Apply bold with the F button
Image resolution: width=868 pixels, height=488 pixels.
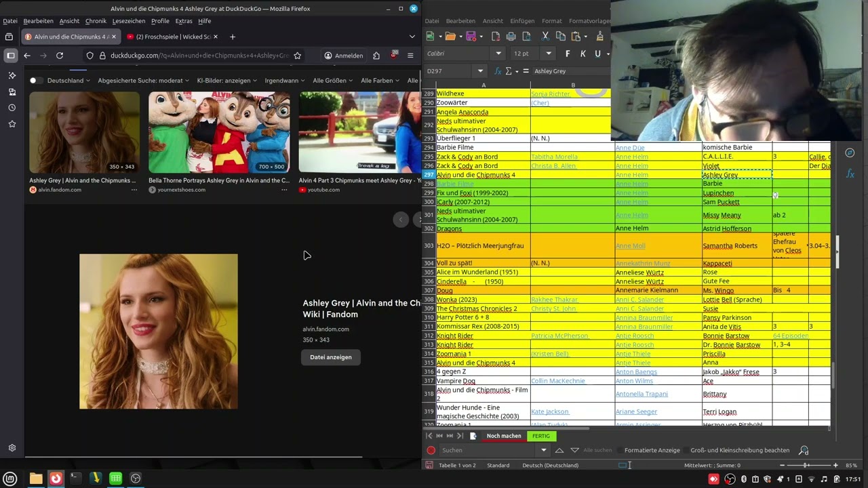pyautogui.click(x=568, y=54)
